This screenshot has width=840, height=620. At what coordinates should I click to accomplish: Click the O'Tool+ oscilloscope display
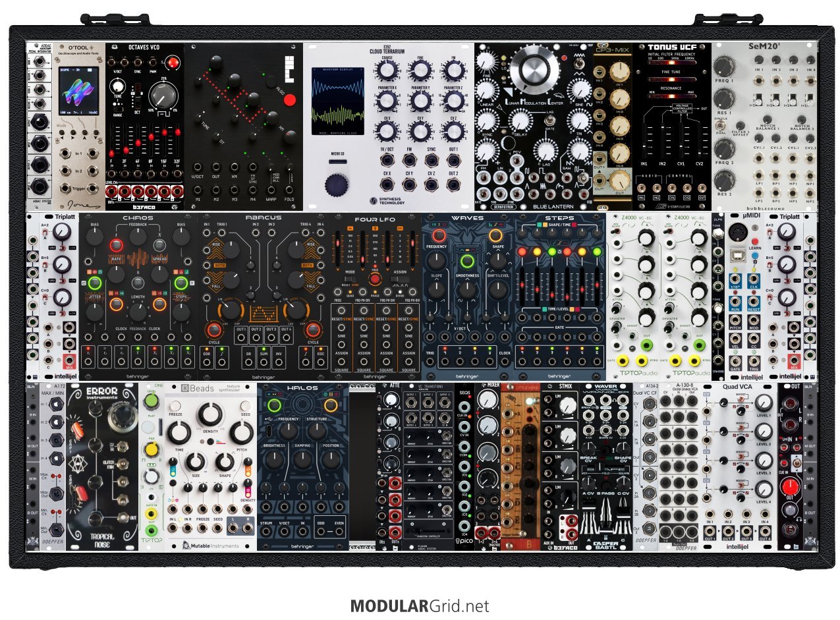78,92
